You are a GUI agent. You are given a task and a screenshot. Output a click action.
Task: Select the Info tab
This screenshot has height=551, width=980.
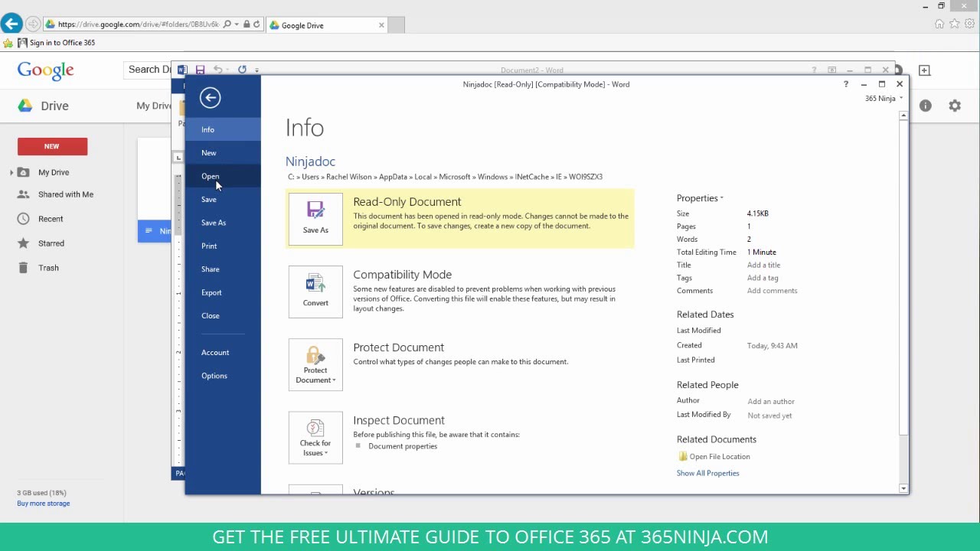coord(223,129)
